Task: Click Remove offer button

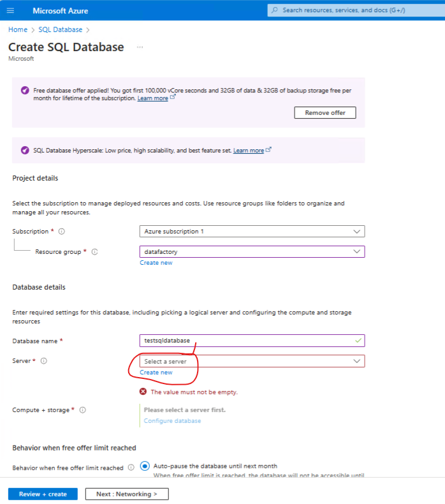Action: click(325, 113)
